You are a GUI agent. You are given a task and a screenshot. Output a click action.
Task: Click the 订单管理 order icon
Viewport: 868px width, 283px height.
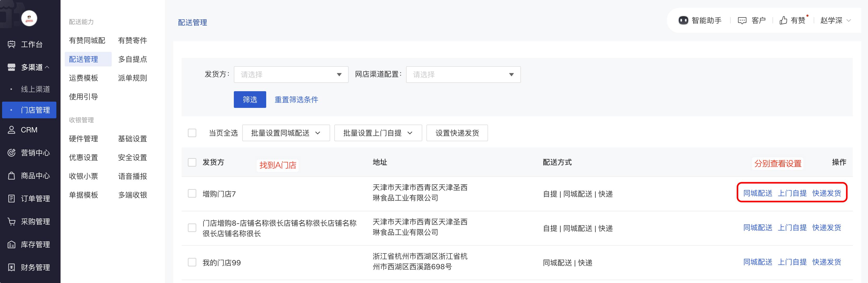11,199
